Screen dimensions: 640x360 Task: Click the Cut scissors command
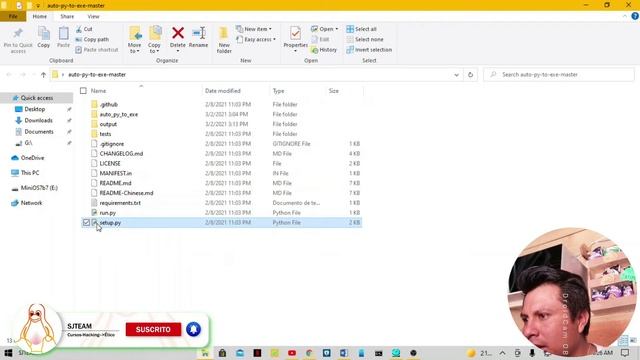tap(84, 29)
